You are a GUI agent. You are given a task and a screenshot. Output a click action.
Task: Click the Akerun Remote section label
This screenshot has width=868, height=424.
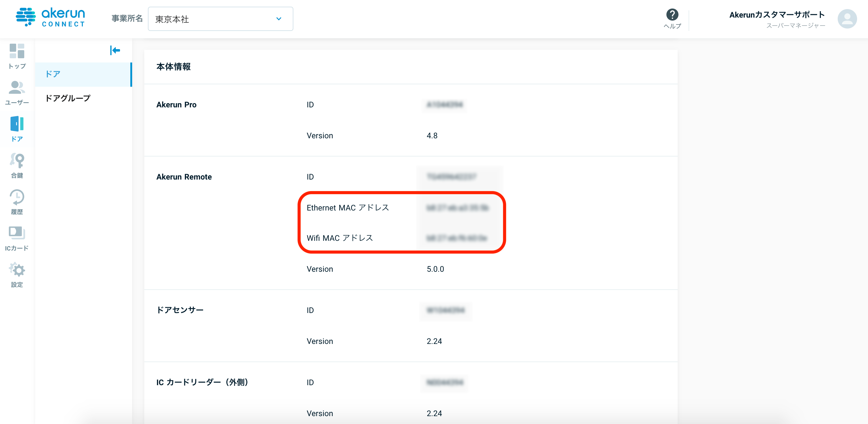point(184,177)
